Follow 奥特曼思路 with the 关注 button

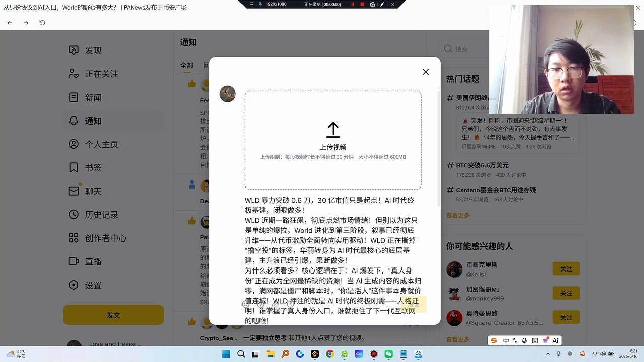[x=566, y=317]
